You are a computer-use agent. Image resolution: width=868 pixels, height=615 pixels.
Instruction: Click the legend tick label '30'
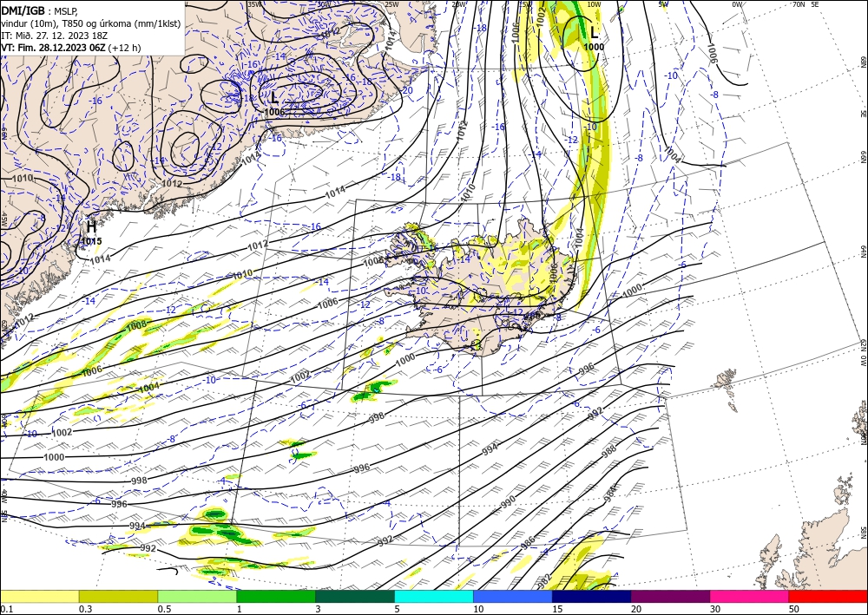(x=715, y=609)
